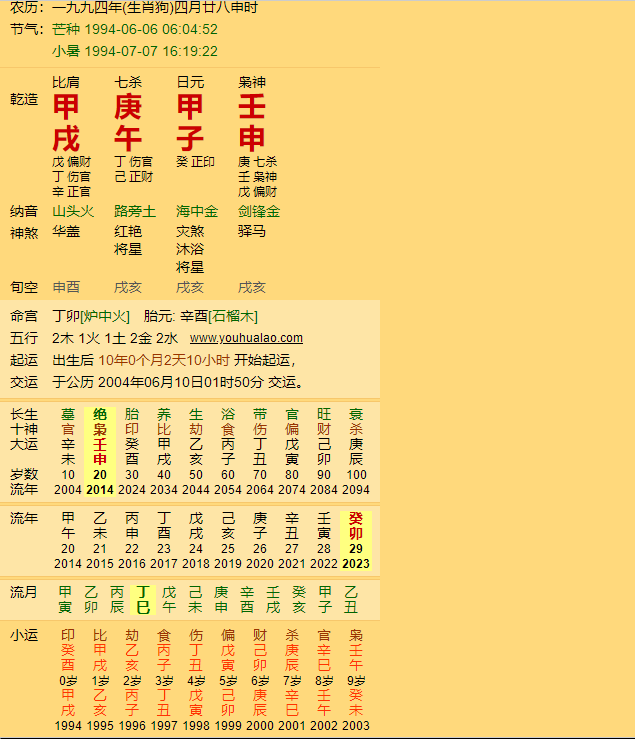635x739 pixels.
Task: Choose the 庚子 2020 流年
Action: [260, 541]
